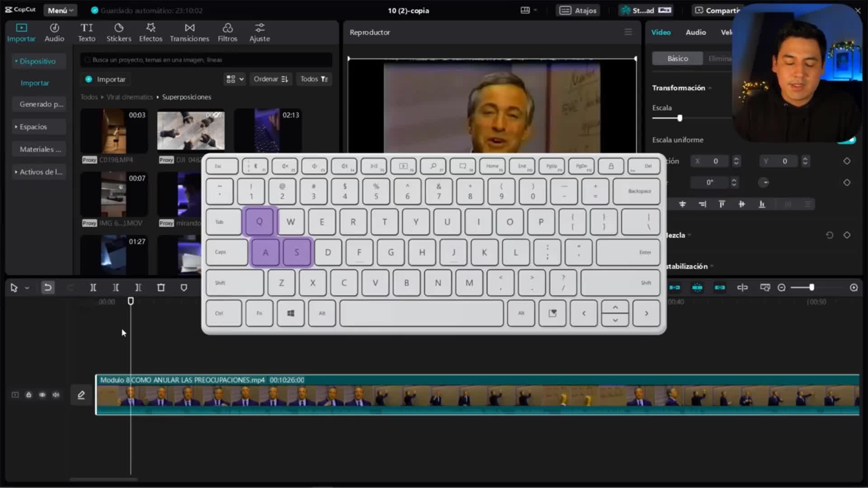Align the clip to vertical center
The image size is (868, 488).
742,204
